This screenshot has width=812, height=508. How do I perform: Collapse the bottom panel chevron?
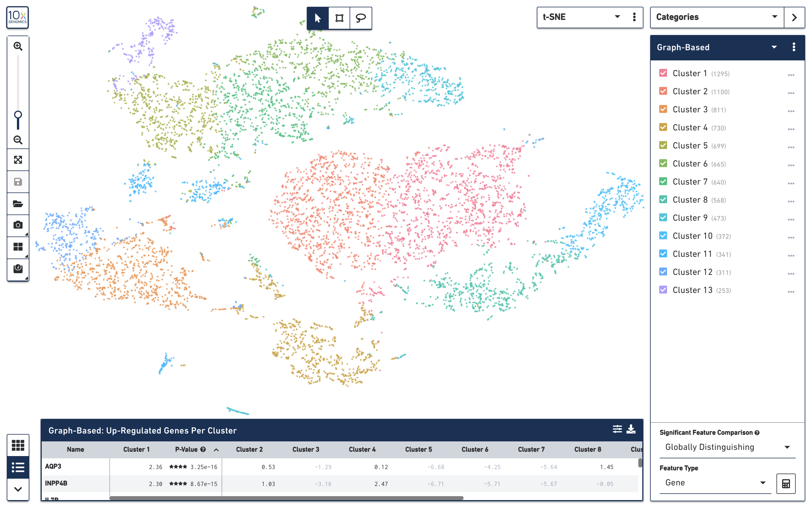click(x=18, y=489)
